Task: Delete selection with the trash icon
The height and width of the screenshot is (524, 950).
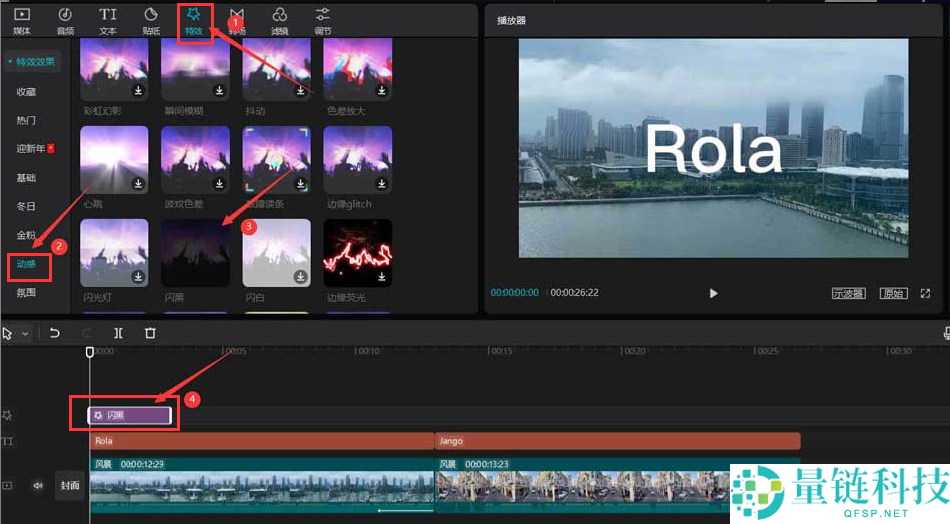Action: pyautogui.click(x=150, y=333)
